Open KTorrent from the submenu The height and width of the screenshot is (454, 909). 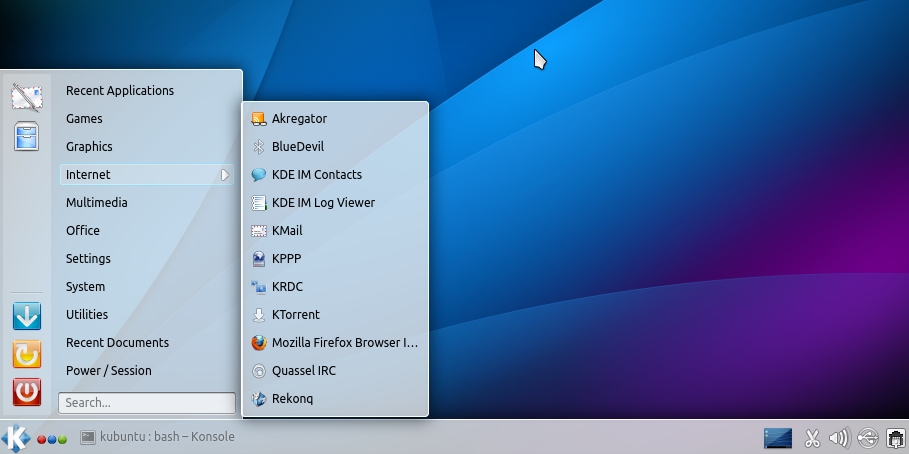[335, 315]
